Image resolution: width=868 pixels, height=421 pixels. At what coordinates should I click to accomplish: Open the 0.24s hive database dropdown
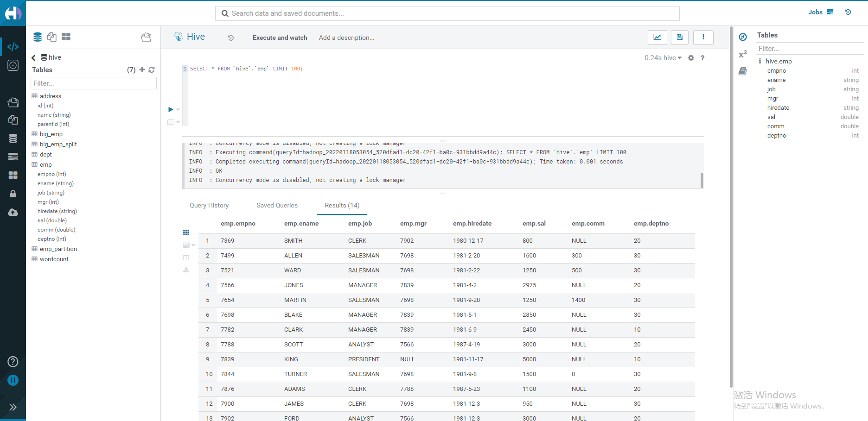coord(663,58)
